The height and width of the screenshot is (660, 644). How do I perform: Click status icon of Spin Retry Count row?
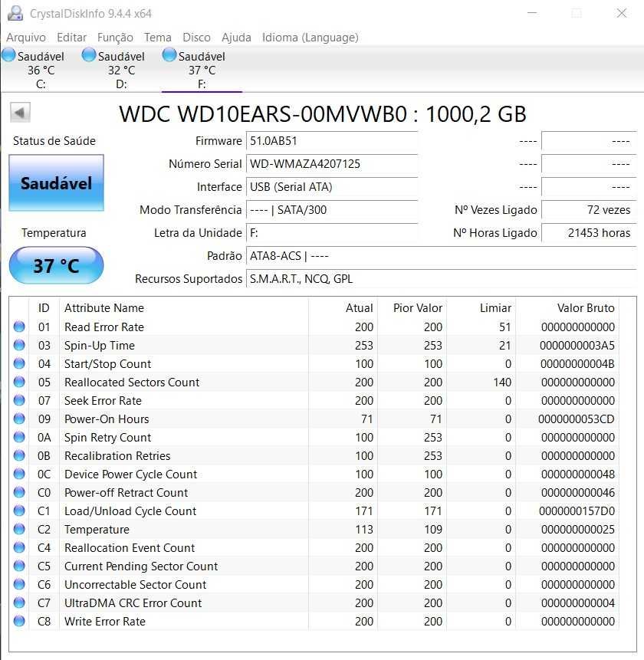[19, 437]
